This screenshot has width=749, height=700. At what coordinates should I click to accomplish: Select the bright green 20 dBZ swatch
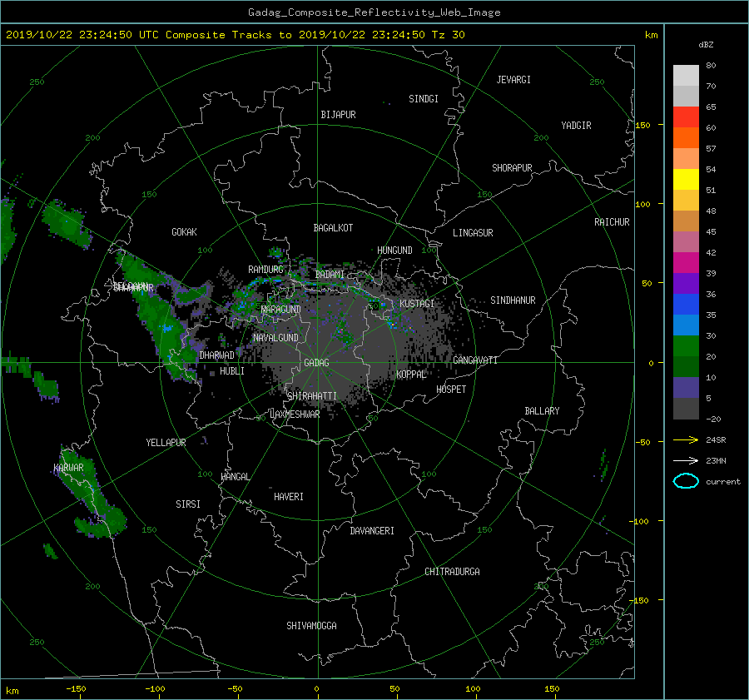[686, 346]
